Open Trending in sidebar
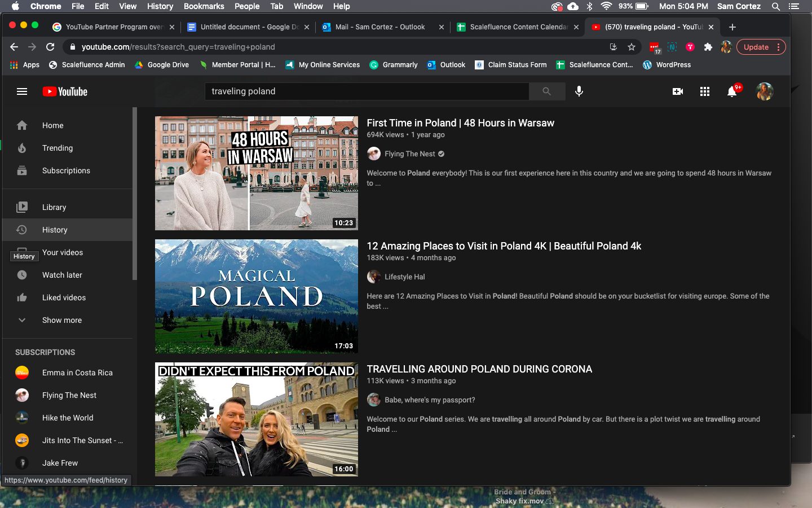 click(68, 148)
